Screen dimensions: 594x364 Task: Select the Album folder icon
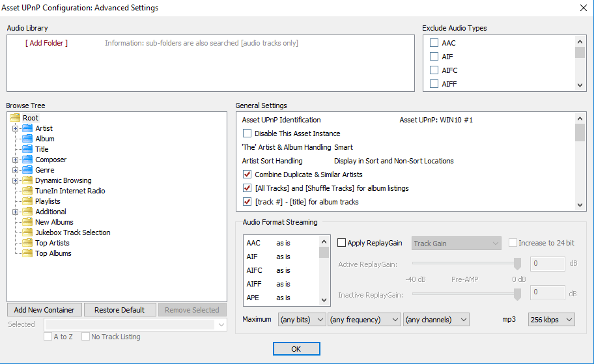click(27, 139)
